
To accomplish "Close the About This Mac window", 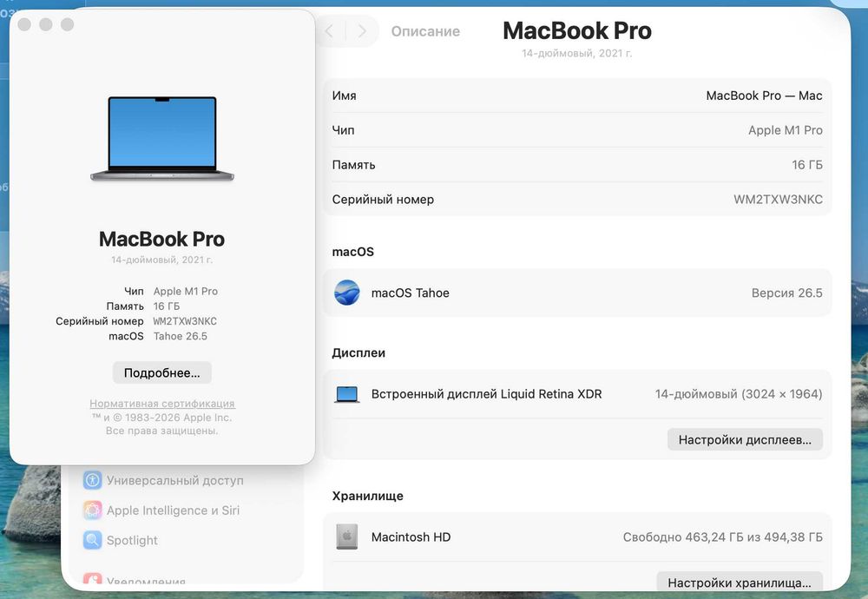I will (24, 24).
